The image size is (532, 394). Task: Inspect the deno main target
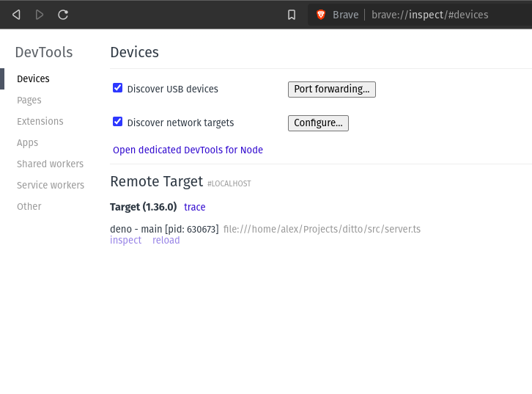pyautogui.click(x=125, y=240)
